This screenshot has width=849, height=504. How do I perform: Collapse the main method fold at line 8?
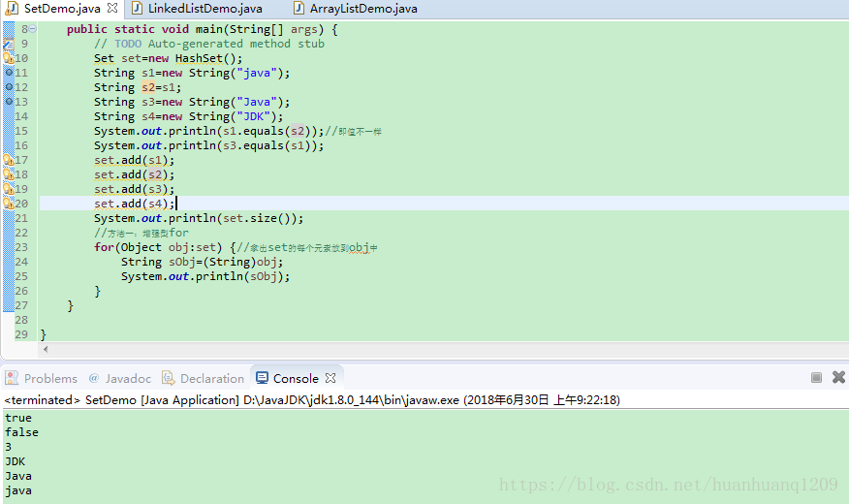(33, 29)
